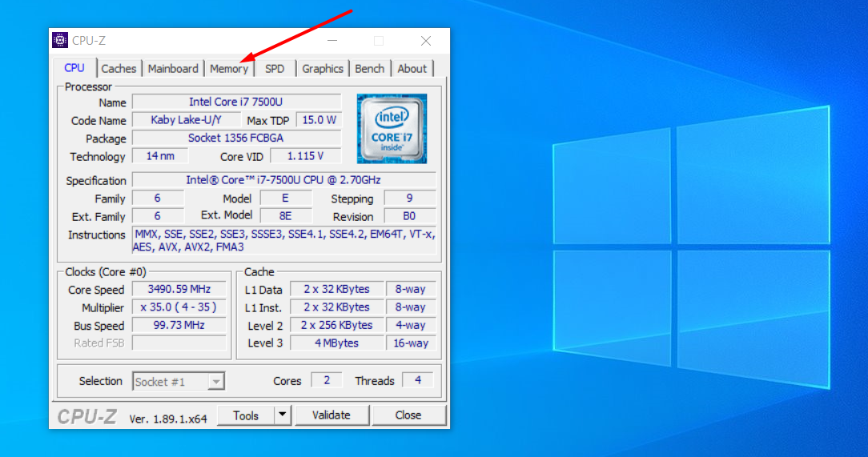Click the Close button at bottom
The image size is (868, 457).
pos(408,415)
